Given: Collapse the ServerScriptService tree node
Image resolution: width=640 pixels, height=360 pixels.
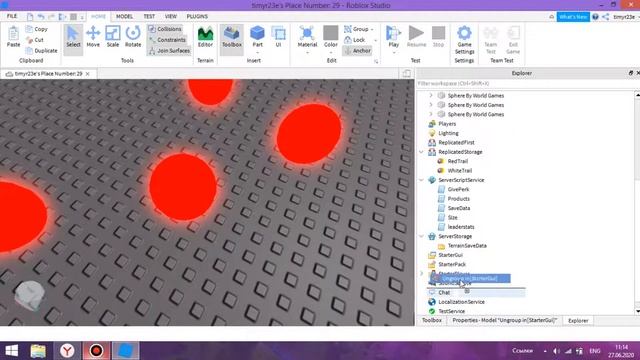Looking at the screenshot, I should click(422, 180).
